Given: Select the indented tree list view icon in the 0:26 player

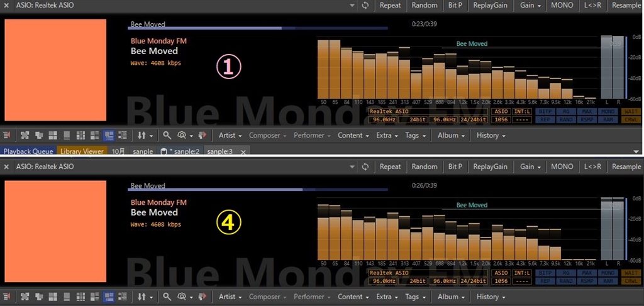Looking at the screenshot, I should point(123,297).
